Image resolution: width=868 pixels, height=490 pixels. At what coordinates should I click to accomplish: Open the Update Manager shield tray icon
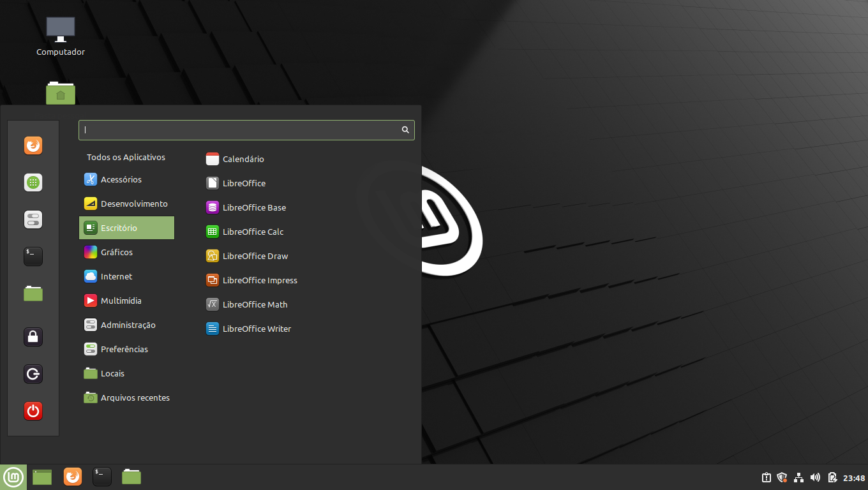tap(782, 477)
